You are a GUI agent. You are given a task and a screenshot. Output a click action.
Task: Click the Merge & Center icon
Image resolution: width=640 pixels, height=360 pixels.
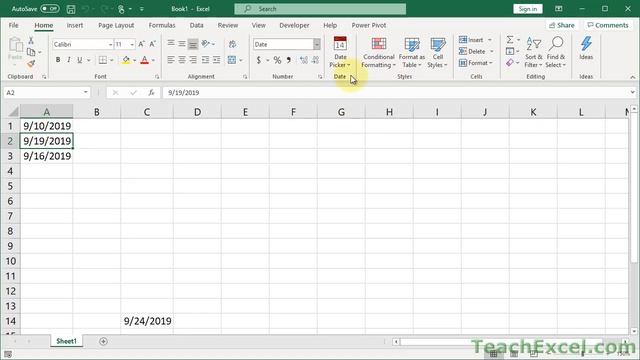(x=232, y=60)
